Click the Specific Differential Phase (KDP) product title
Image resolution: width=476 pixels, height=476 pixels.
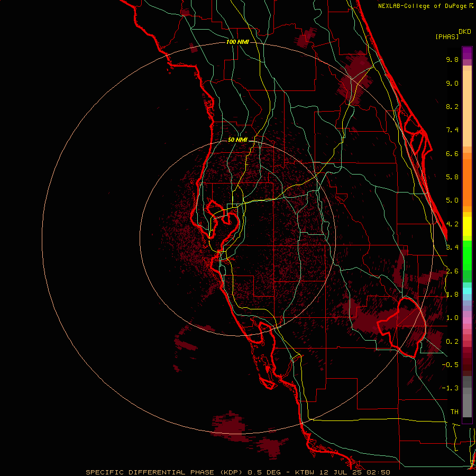click(165, 472)
